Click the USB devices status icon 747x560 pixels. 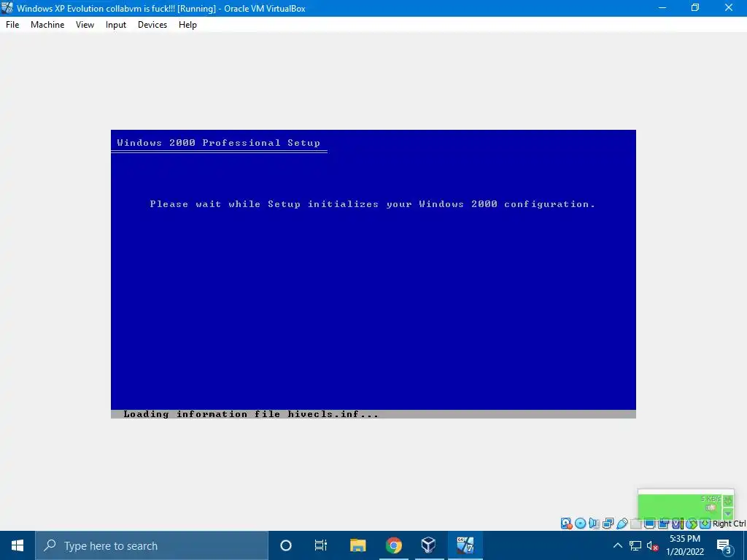point(622,524)
